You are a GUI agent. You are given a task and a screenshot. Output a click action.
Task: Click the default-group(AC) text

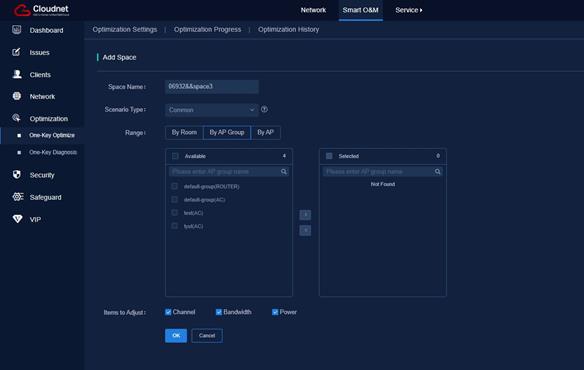(204, 200)
